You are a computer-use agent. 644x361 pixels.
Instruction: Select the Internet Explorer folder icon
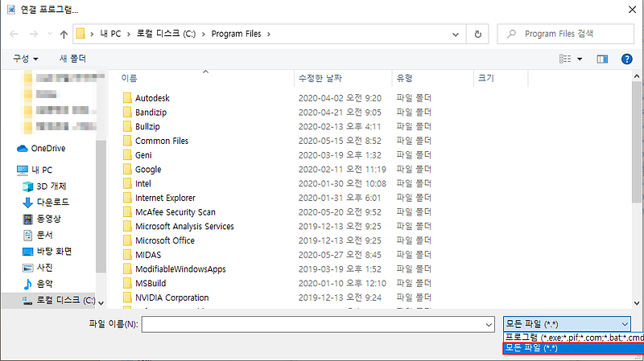pyautogui.click(x=128, y=198)
